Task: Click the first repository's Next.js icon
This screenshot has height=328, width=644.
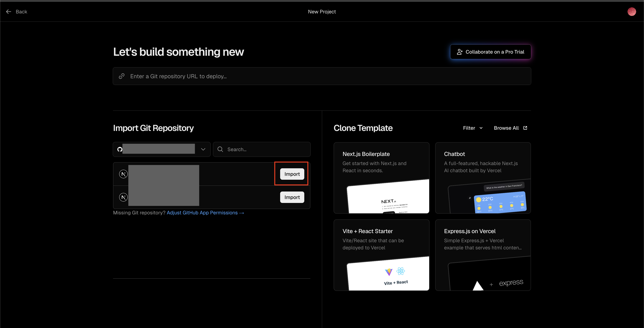Action: (123, 174)
